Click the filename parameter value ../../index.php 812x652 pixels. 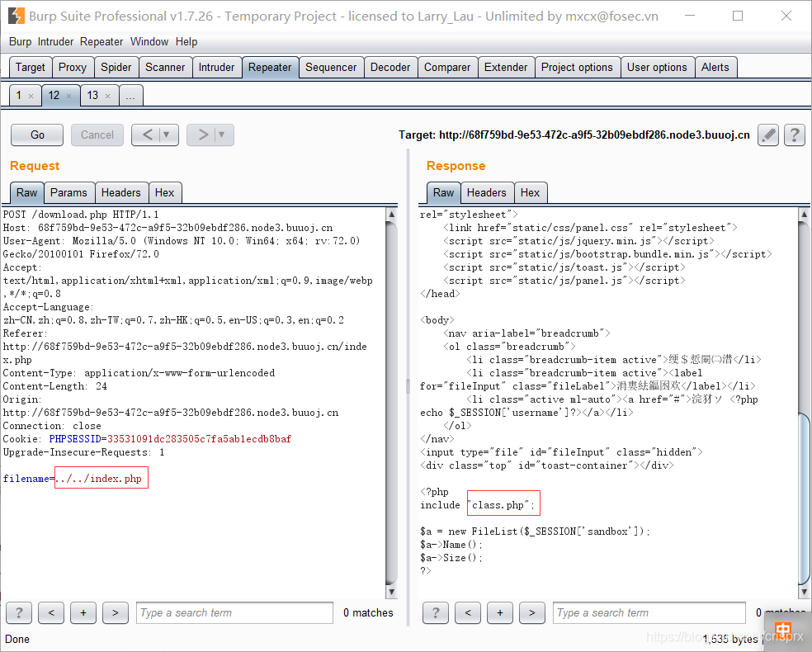click(98, 479)
